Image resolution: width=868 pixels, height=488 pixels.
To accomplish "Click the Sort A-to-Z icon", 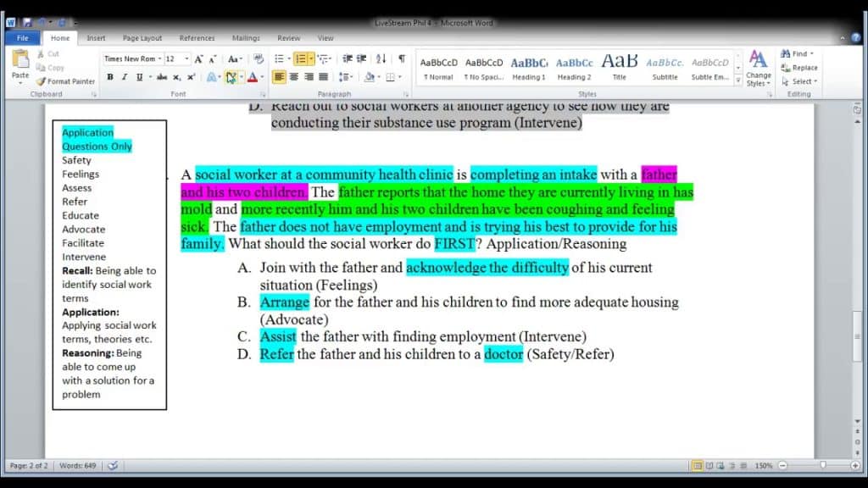I will click(381, 58).
